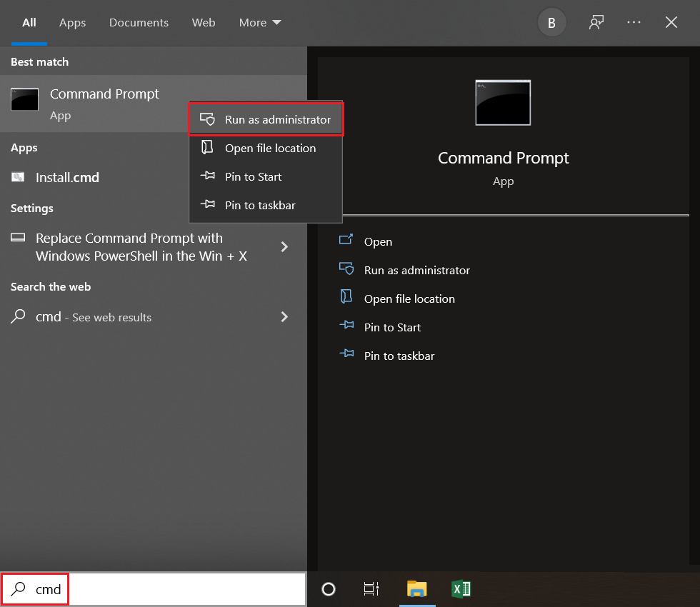This screenshot has width=700, height=607.
Task: Click the Cortana circle taskbar icon
Action: click(329, 589)
